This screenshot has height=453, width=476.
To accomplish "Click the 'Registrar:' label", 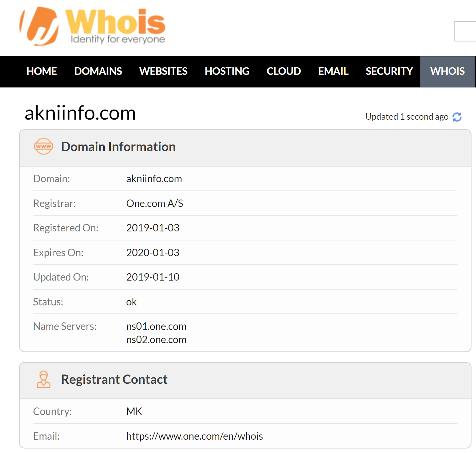I will pos(54,203).
